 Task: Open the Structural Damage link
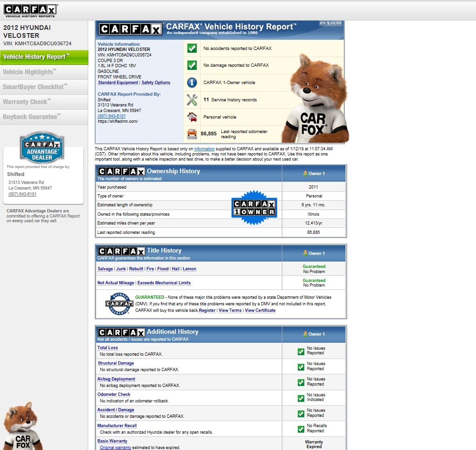tap(116, 363)
